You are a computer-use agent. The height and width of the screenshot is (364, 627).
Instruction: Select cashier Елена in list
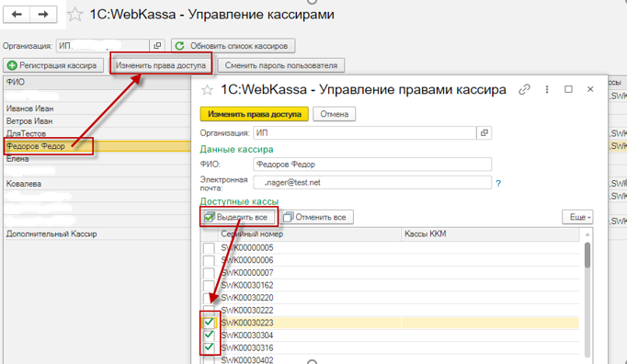pyautogui.click(x=97, y=159)
